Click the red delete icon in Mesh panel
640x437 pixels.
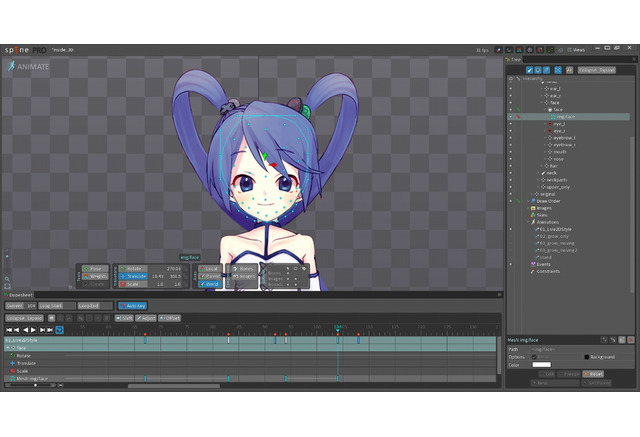pyautogui.click(x=631, y=340)
